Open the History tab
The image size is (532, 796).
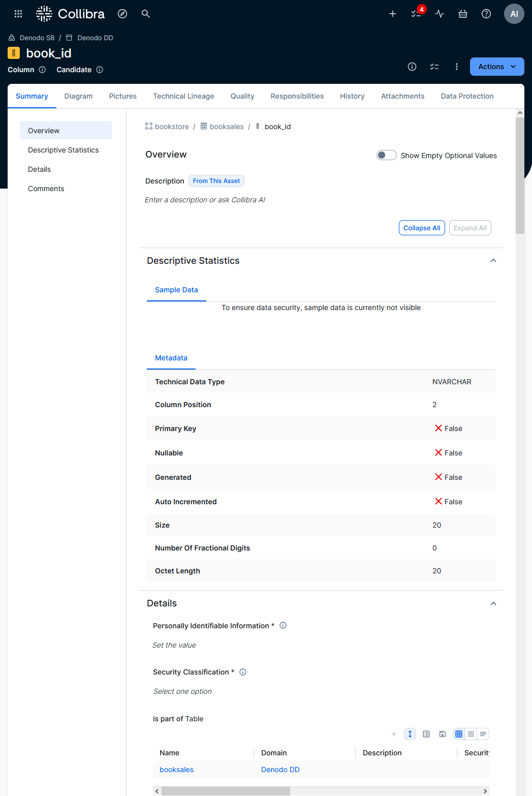coord(353,96)
